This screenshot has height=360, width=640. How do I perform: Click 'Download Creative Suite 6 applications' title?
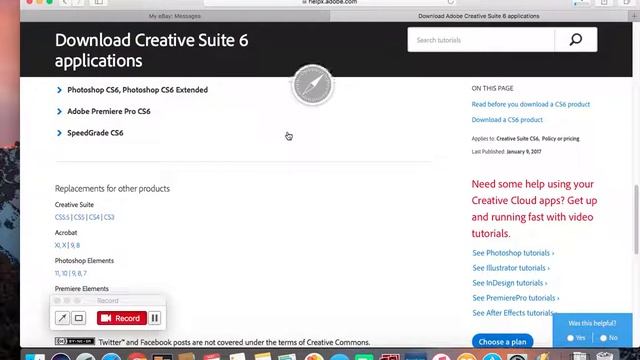pyautogui.click(x=151, y=50)
